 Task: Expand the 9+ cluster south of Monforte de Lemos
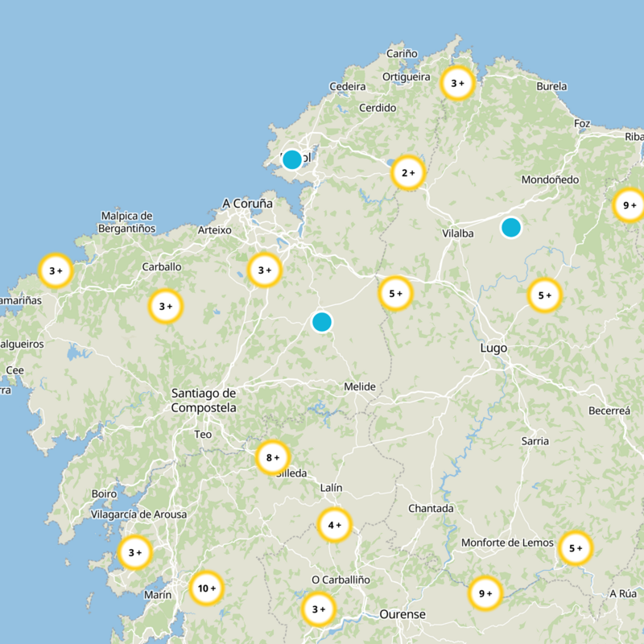(485, 593)
